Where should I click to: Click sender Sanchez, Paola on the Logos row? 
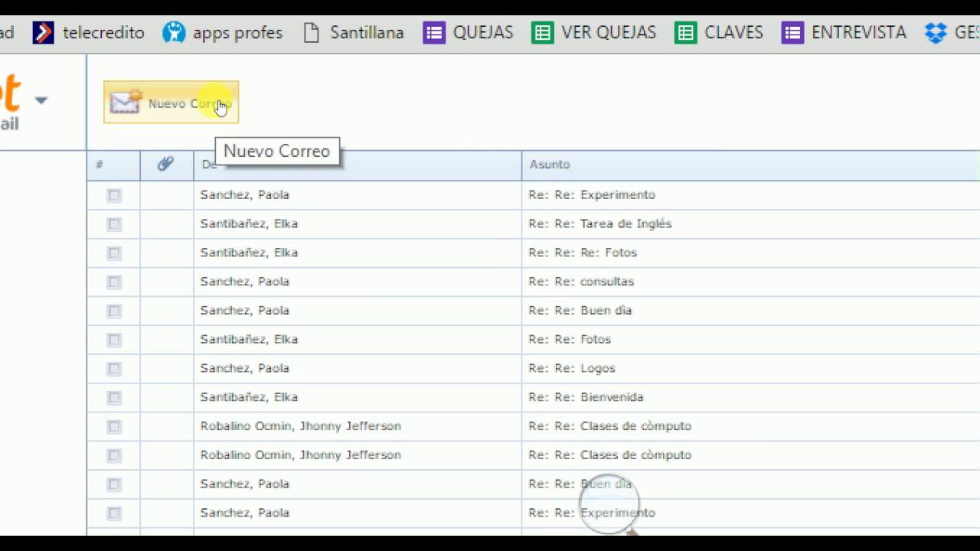pyautogui.click(x=245, y=368)
